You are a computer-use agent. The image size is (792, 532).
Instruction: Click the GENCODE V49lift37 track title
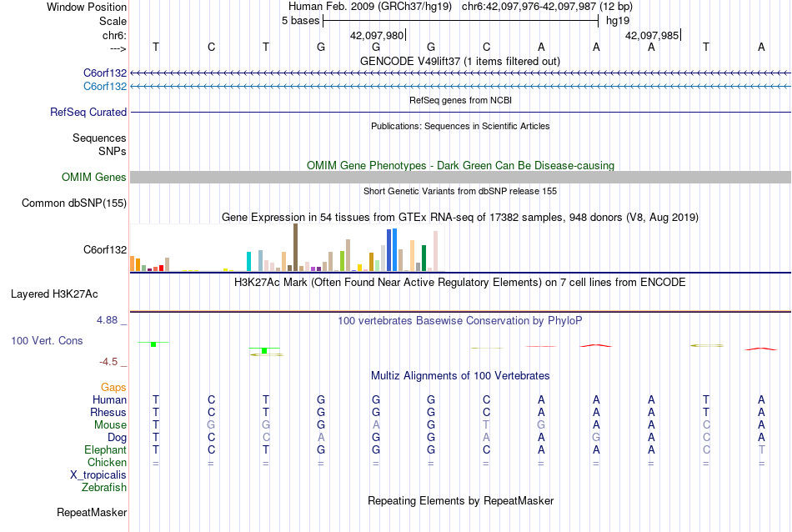tap(459, 61)
